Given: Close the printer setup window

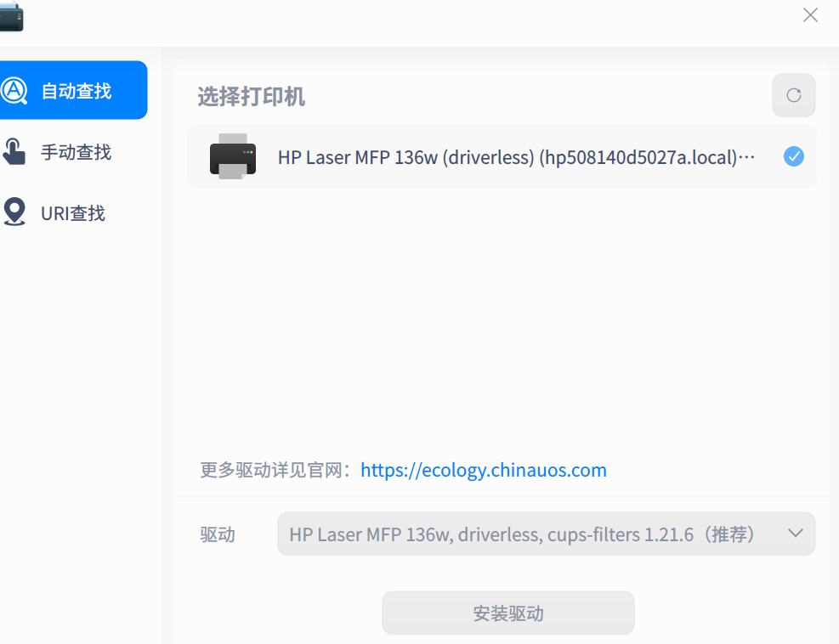Looking at the screenshot, I should point(811,15).
